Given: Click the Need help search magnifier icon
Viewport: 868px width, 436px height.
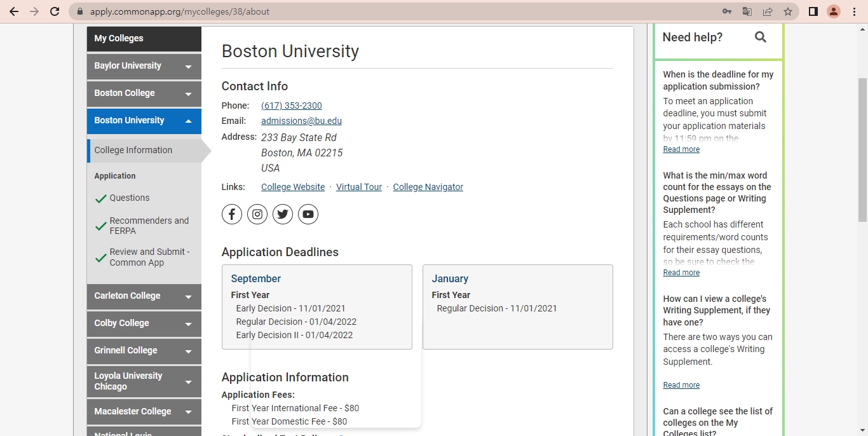Looking at the screenshot, I should pos(761,37).
